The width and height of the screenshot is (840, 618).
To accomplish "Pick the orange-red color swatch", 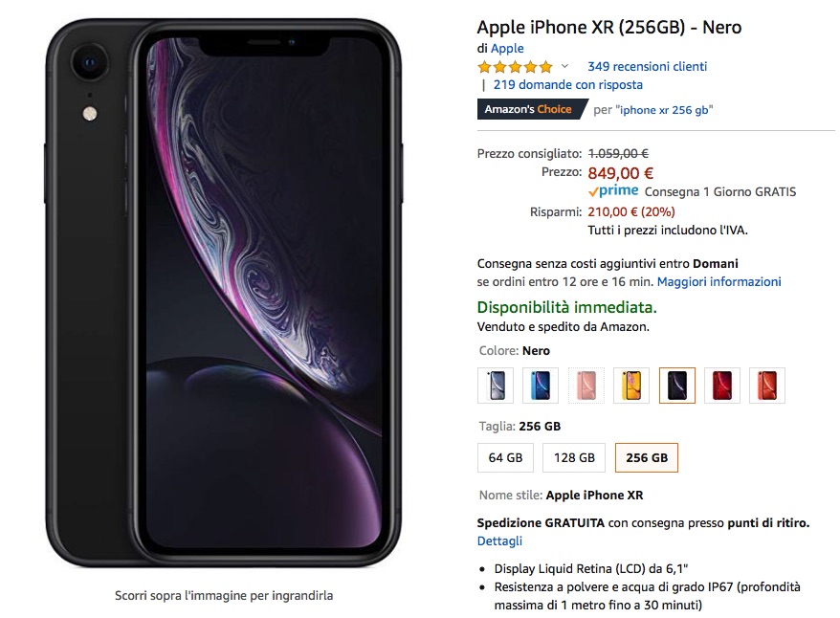I will coord(767,385).
